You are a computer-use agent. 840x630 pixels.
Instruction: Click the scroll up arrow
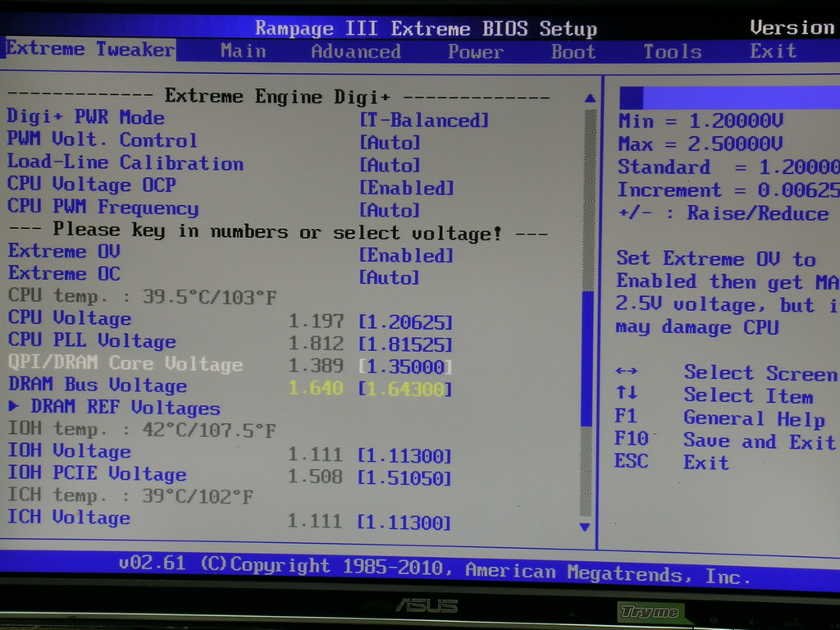[x=590, y=98]
